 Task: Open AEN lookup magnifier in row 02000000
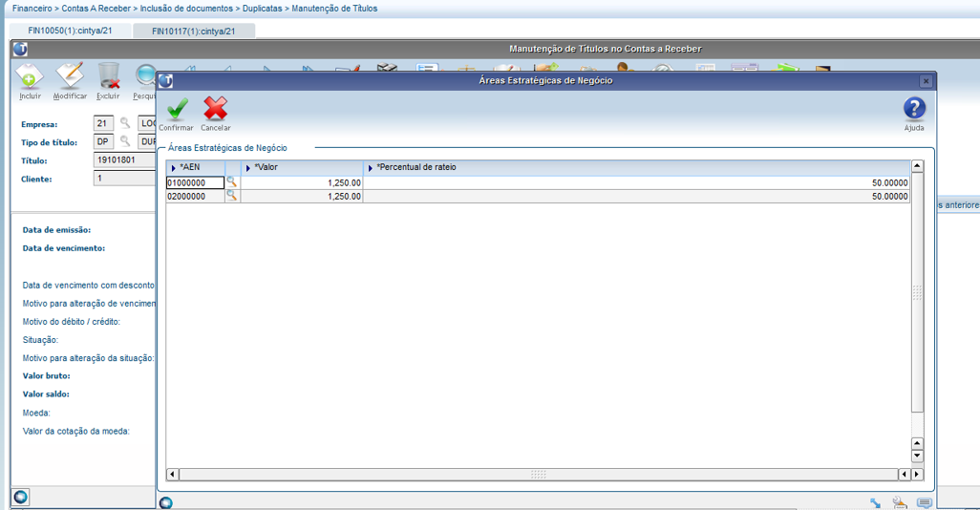(232, 196)
